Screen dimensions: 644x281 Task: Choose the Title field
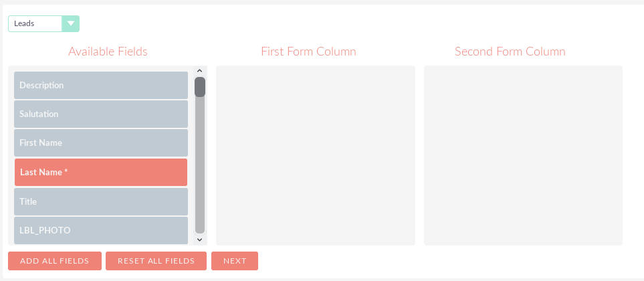click(101, 201)
